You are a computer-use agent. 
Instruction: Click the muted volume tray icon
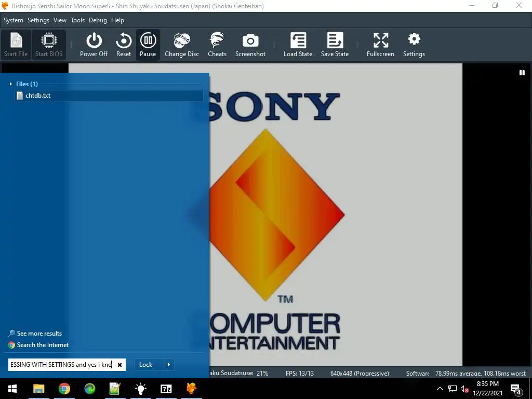click(465, 389)
